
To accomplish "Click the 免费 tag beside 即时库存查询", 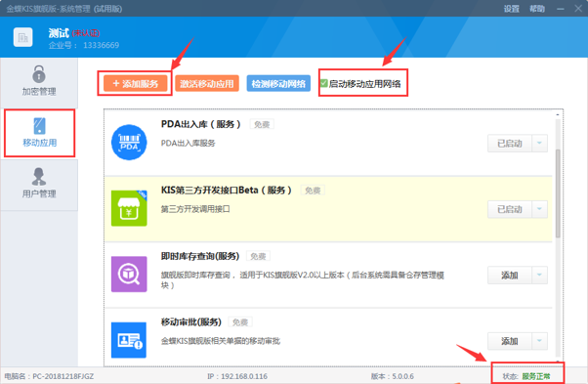I will [258, 257].
